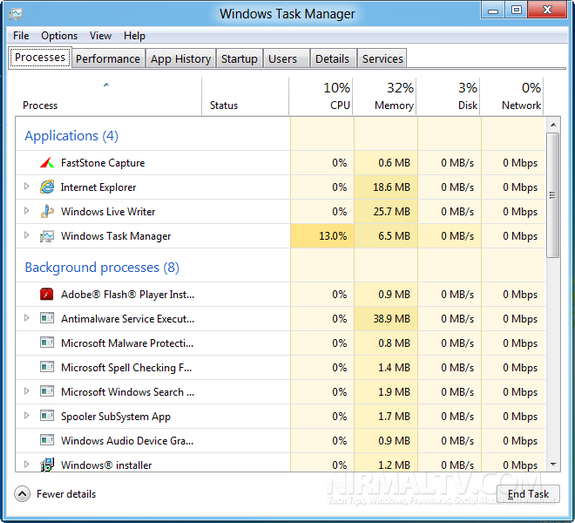The image size is (575, 523).
Task: Sort by the Status column header
Action: click(245, 96)
